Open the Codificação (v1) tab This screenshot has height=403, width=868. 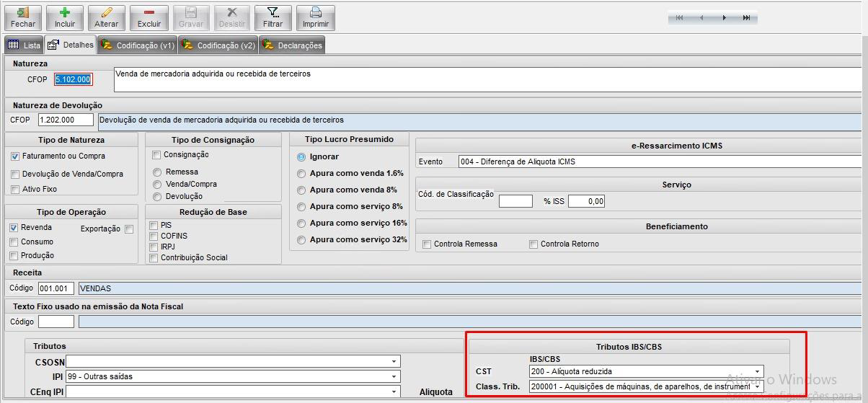pyautogui.click(x=138, y=45)
